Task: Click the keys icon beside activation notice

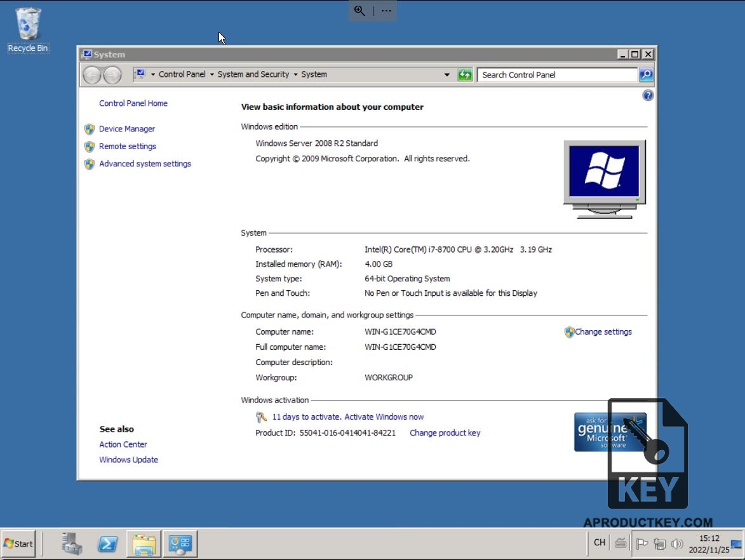Action: click(x=261, y=417)
